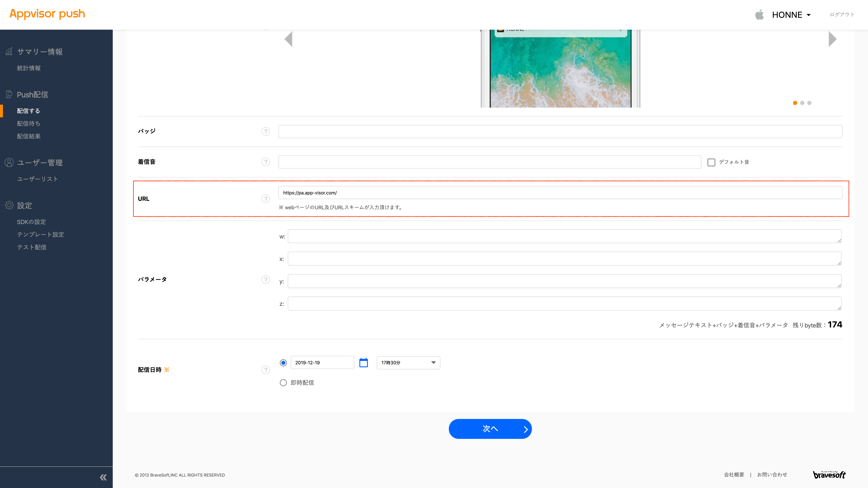Screen dimensions: 868x488
Task: Open テンプレート設定 in the sidebar
Action: click(40, 234)
